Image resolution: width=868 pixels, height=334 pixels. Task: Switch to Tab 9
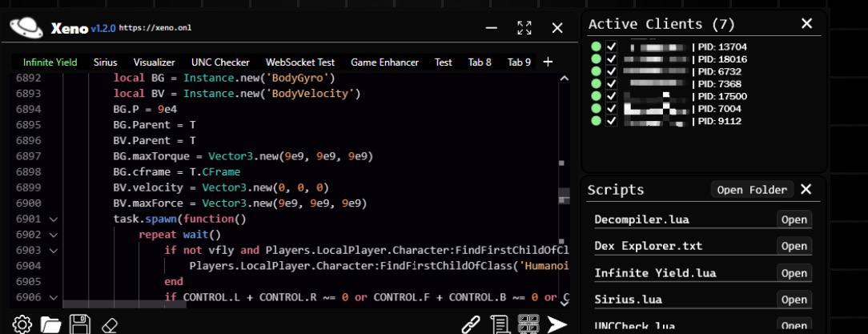point(519,62)
